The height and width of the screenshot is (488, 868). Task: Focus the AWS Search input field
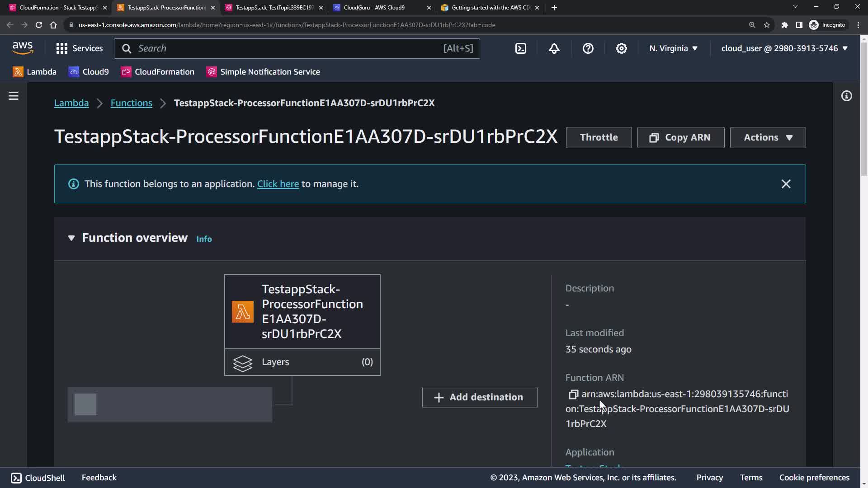[289, 48]
